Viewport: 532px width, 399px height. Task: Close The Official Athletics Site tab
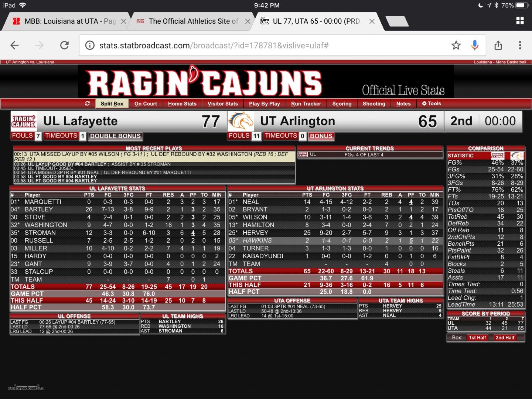coord(248,21)
